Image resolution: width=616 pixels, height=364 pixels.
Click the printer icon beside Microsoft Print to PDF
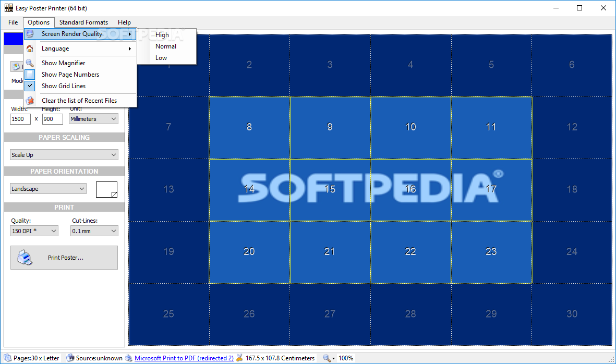click(x=129, y=358)
